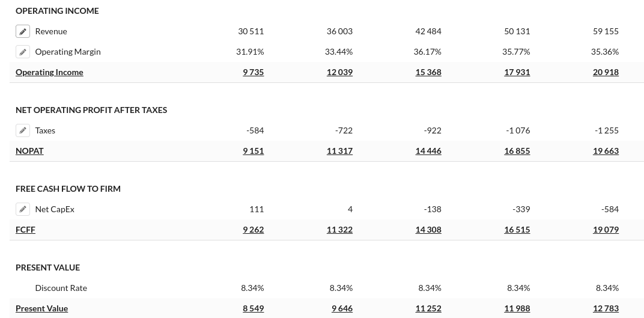
Task: Edit Operating Margin using its pencil icon
Action: (23, 52)
